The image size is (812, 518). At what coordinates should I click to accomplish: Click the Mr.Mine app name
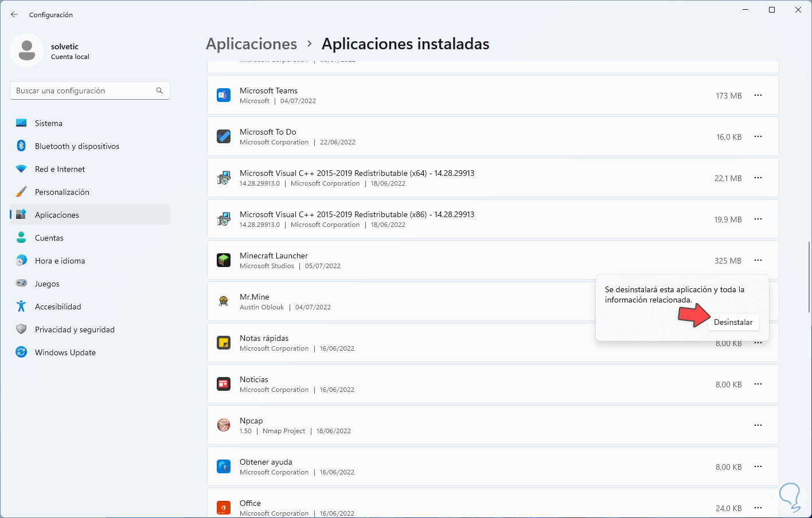(x=254, y=297)
